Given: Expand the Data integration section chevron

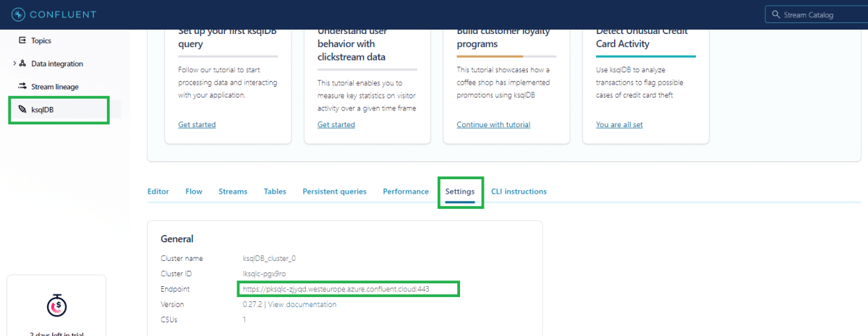Looking at the screenshot, I should click(14, 64).
